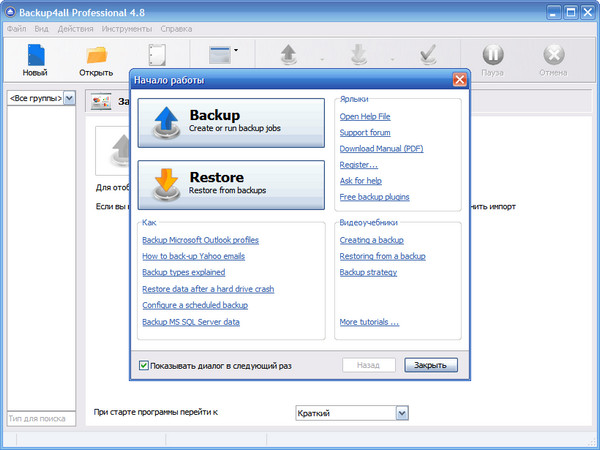This screenshot has height=450, width=600.
Task: Click the big Backup button in dialog
Action: click(231, 123)
